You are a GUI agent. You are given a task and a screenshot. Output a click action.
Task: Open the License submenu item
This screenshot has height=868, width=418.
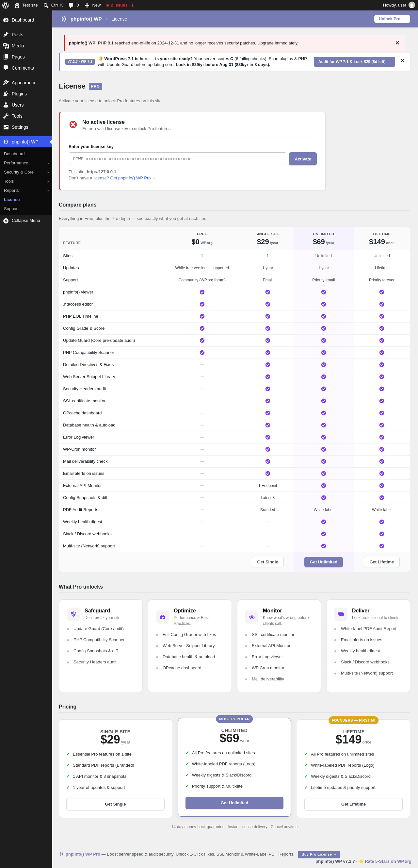pos(12,199)
